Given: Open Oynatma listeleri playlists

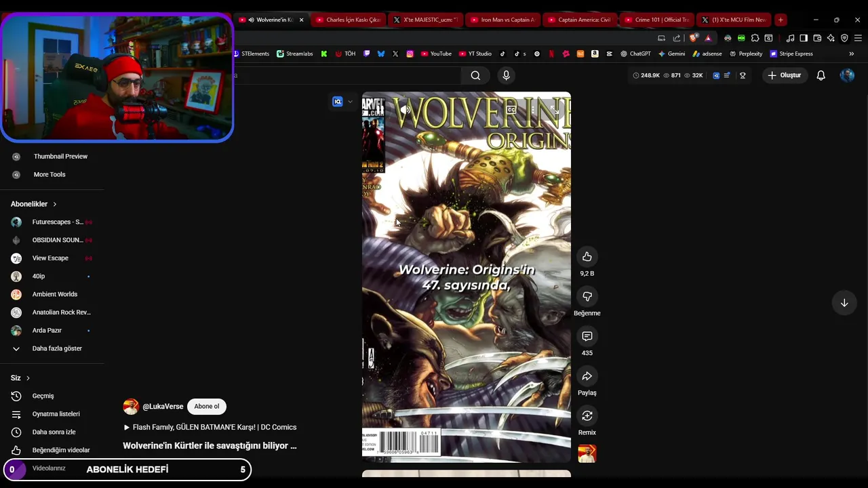Looking at the screenshot, I should [56, 414].
